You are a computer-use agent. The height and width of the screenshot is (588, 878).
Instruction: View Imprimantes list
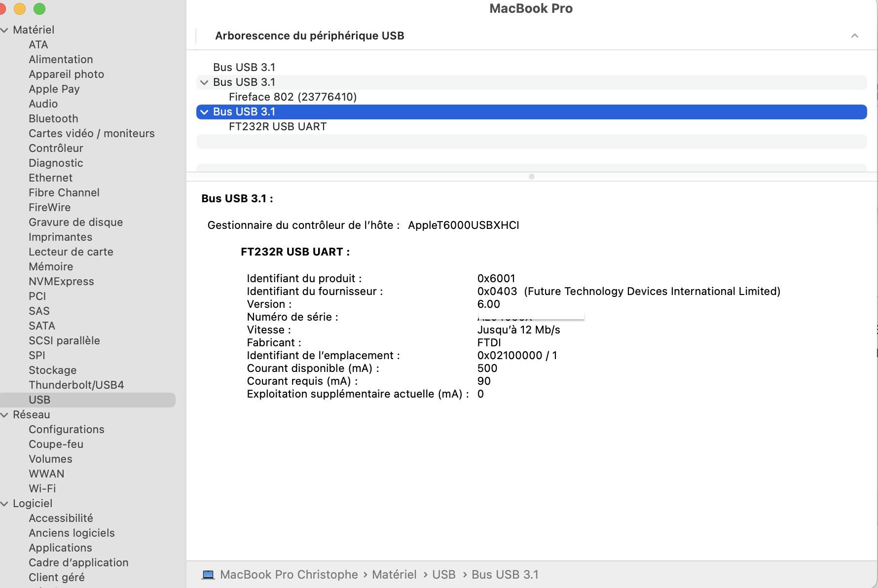coord(61,237)
